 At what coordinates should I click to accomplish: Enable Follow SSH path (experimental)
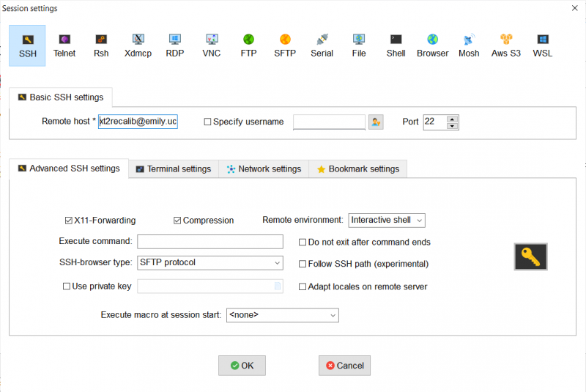click(x=303, y=264)
